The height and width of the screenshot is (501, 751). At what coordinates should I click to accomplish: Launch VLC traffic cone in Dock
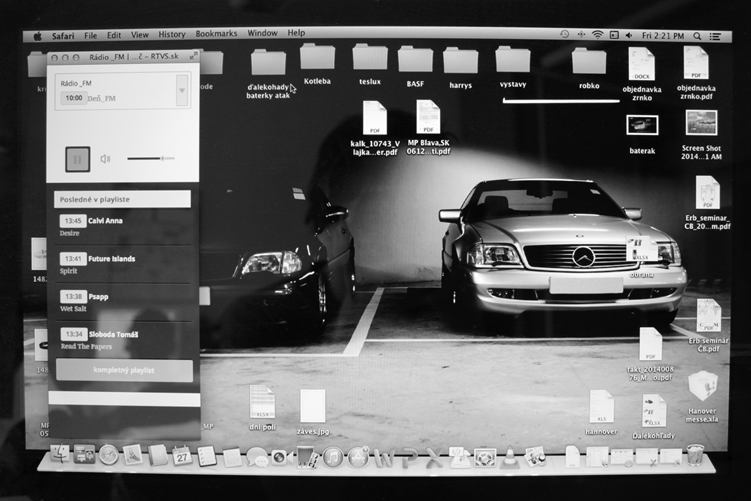point(510,457)
